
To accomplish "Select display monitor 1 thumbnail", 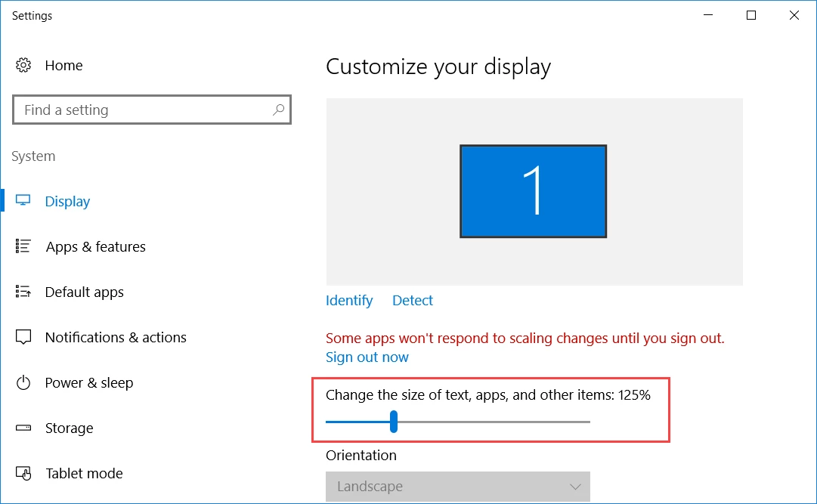I will click(x=533, y=191).
